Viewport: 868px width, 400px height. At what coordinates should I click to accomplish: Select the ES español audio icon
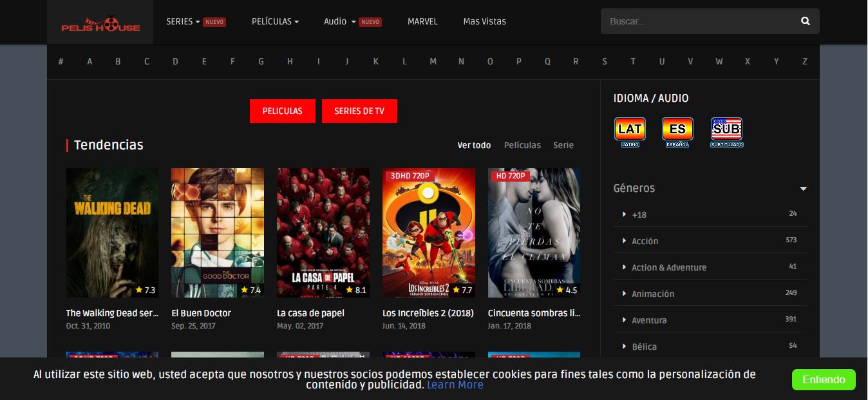pos(677,129)
